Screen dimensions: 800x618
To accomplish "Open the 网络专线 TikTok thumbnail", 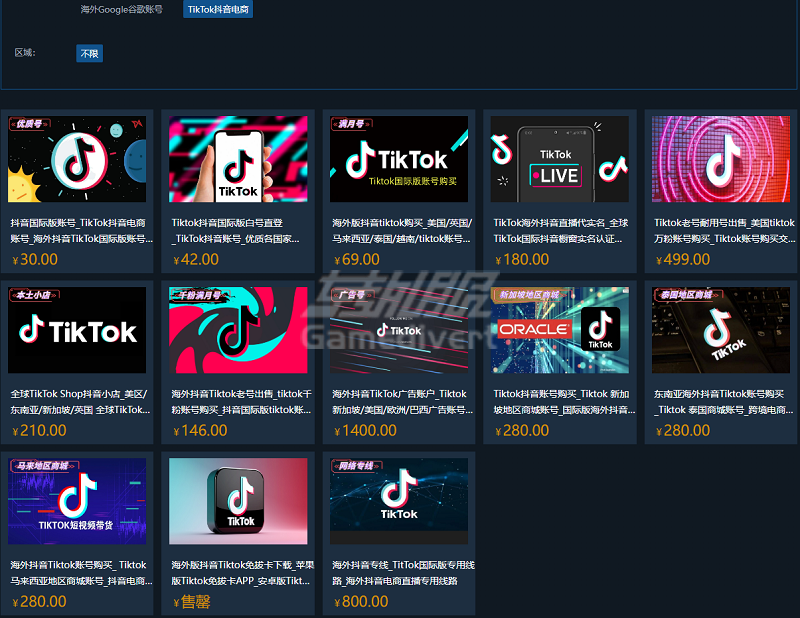I will (x=399, y=501).
